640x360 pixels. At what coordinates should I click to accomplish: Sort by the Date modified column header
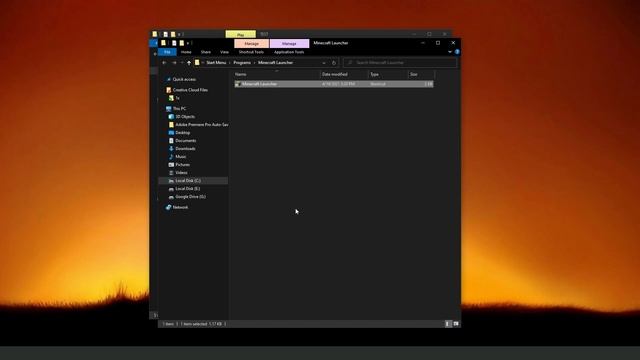coord(344,74)
